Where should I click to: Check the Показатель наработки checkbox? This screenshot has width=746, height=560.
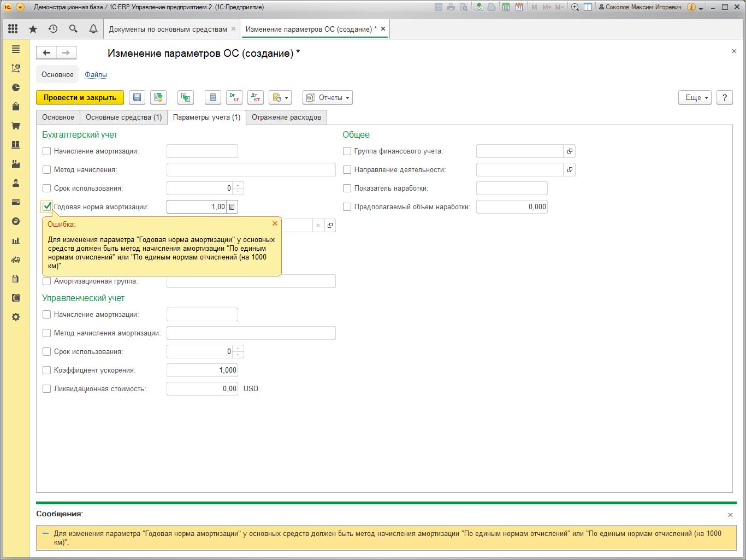point(347,188)
